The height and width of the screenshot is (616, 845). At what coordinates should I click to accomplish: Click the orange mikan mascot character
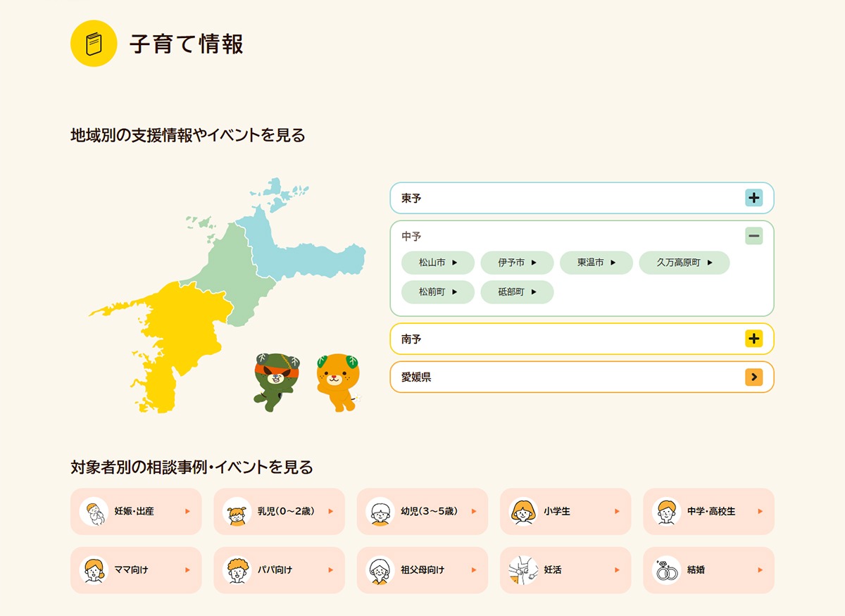coord(338,382)
